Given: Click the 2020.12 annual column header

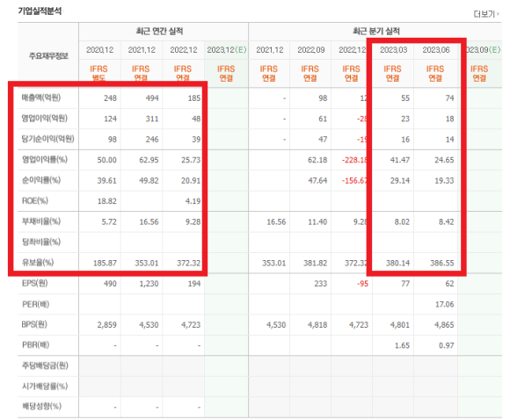Looking at the screenshot, I should 100,50.
